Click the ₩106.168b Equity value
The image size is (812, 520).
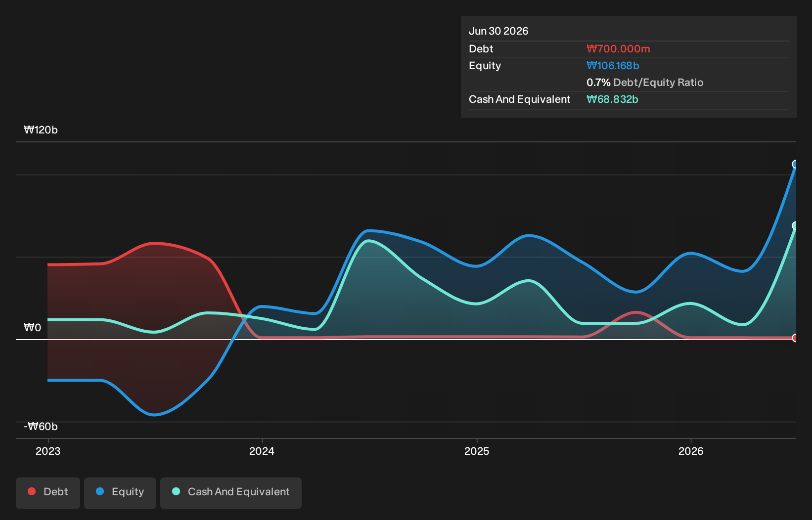pyautogui.click(x=613, y=66)
